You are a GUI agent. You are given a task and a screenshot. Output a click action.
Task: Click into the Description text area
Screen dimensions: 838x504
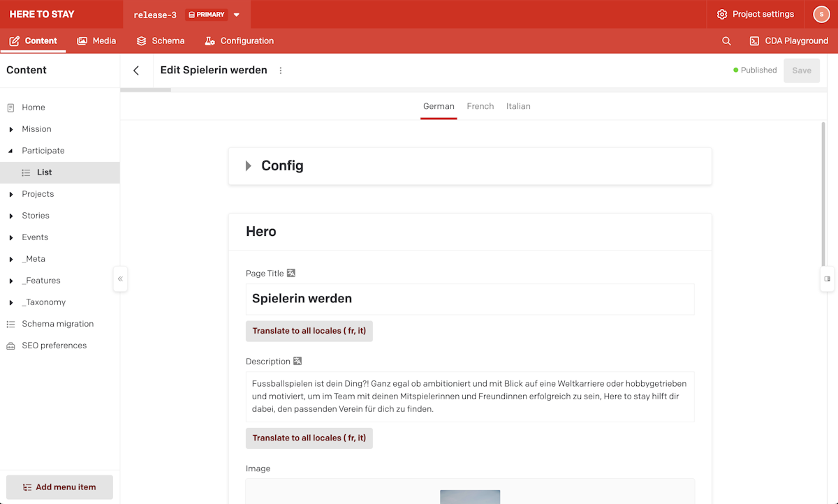pos(470,396)
